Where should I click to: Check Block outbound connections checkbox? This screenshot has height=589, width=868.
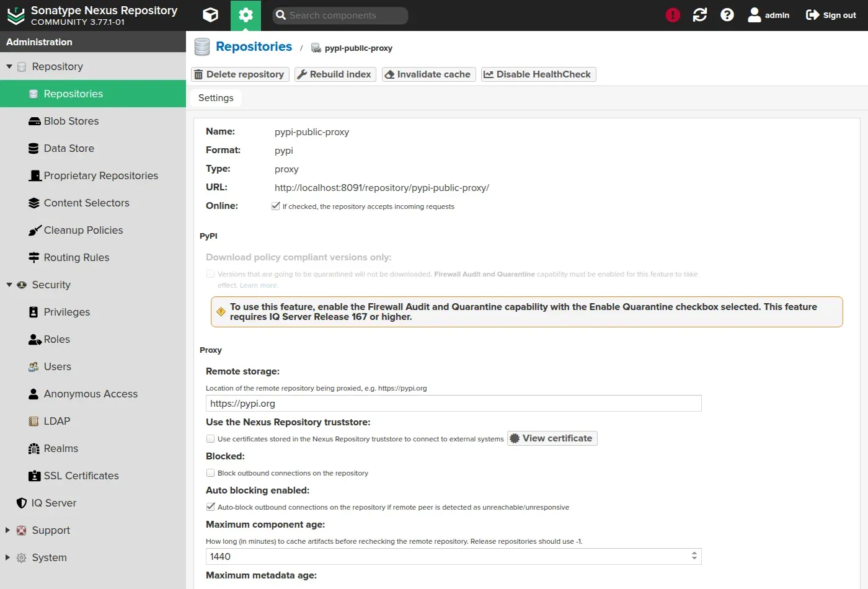(x=211, y=473)
